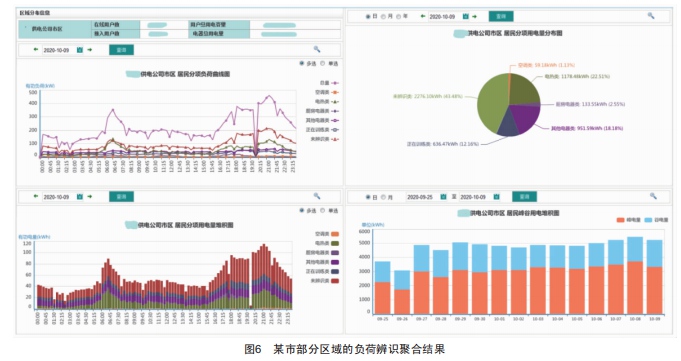This screenshot has height=361, width=681.
Task: Select 多选 option in load curve chart
Action: coord(302,63)
